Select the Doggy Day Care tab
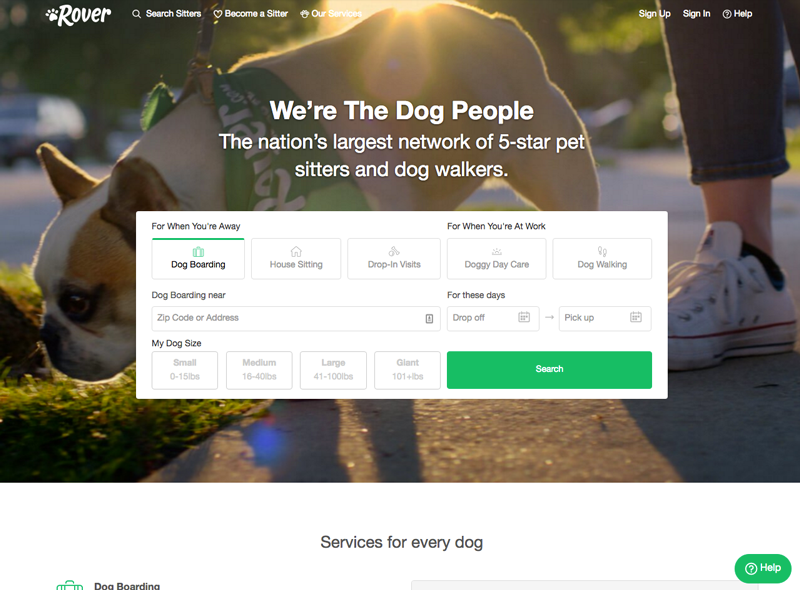The height and width of the screenshot is (590, 800). tap(496, 259)
